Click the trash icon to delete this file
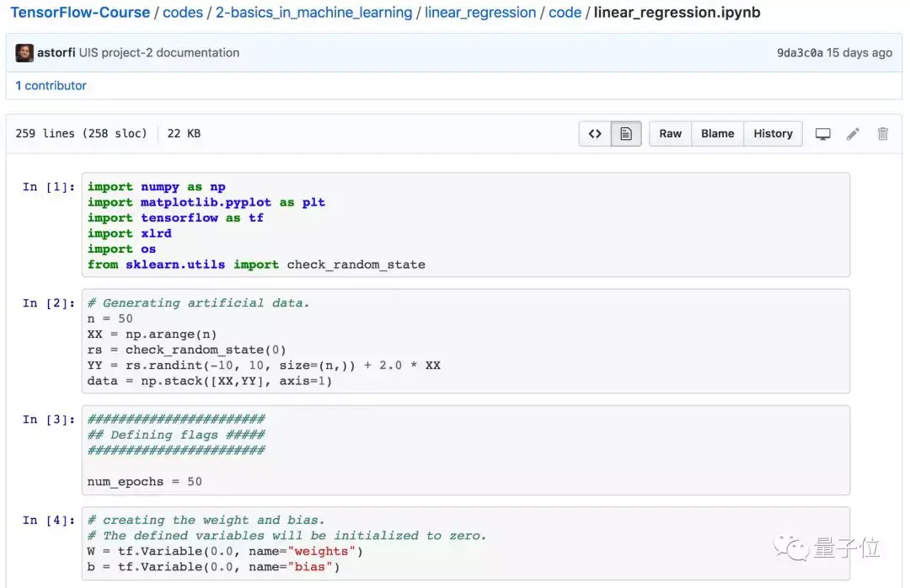 pyautogui.click(x=881, y=133)
